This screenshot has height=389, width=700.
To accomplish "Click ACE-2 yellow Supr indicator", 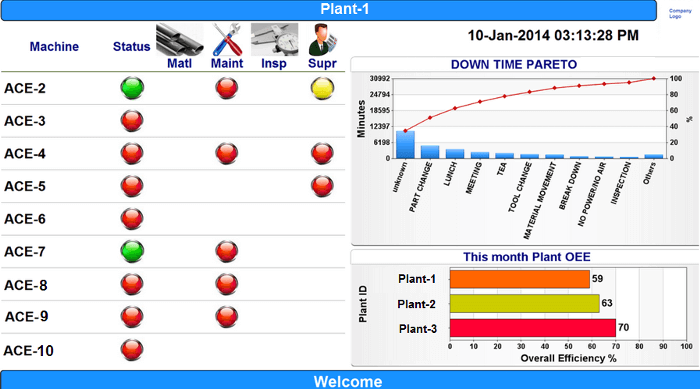I will (322, 88).
